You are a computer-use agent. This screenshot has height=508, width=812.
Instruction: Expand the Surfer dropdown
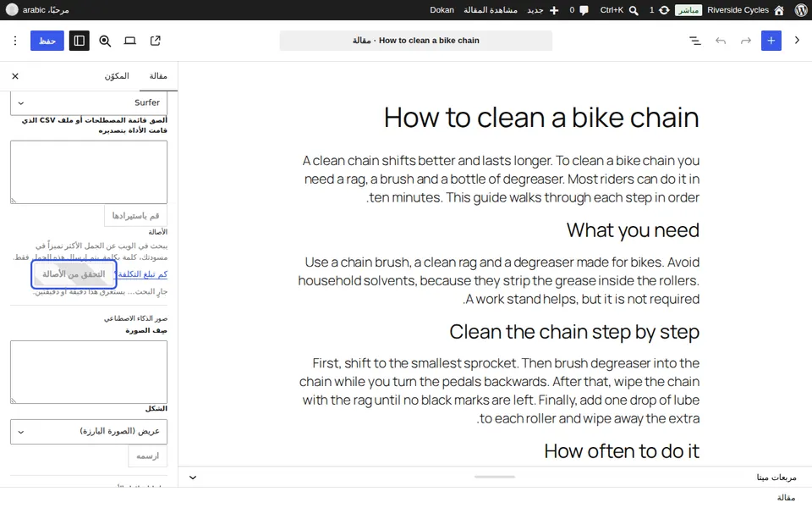[89, 102]
